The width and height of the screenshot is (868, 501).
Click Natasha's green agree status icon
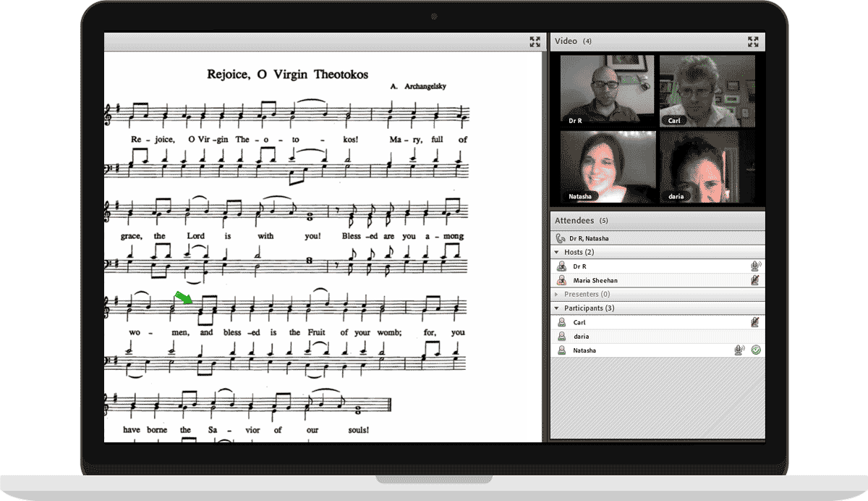(x=756, y=350)
